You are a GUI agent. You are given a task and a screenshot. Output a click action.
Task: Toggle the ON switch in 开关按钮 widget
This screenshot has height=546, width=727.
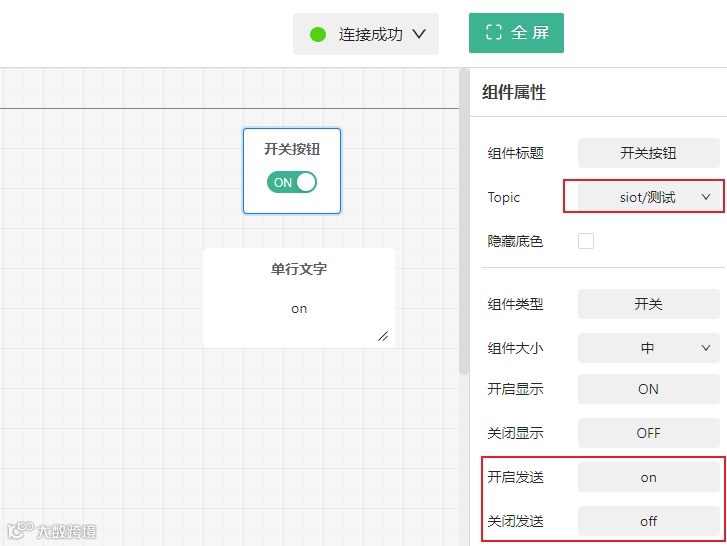292,182
